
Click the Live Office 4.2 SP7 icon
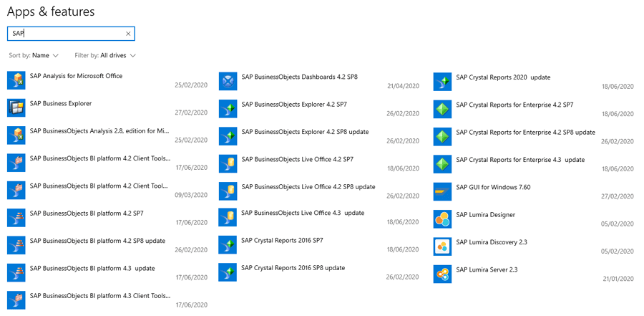[x=228, y=163]
